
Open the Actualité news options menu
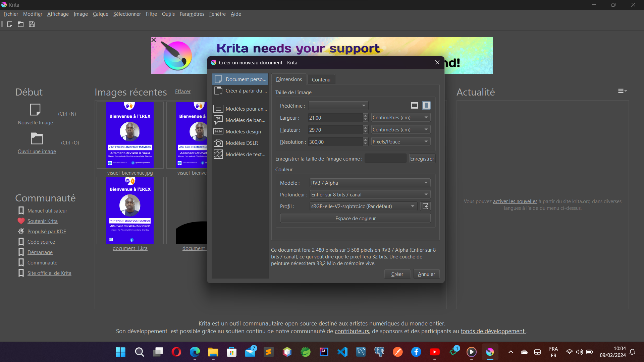[623, 91]
